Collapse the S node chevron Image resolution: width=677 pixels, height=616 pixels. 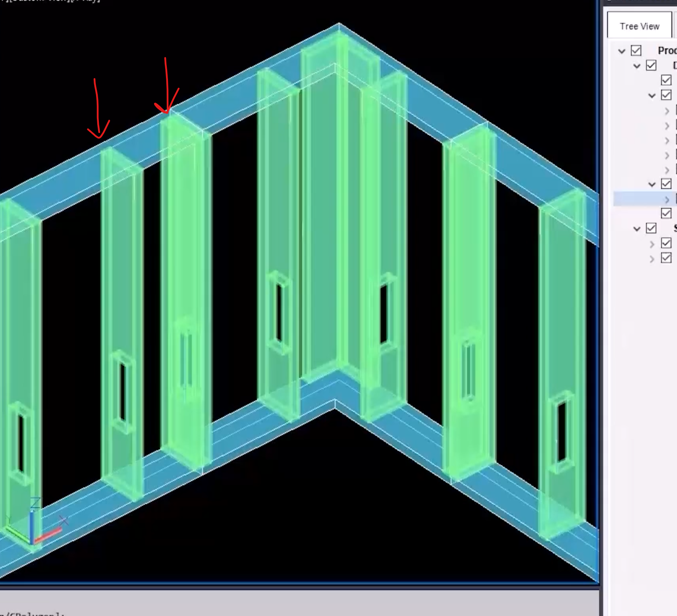pos(637,229)
